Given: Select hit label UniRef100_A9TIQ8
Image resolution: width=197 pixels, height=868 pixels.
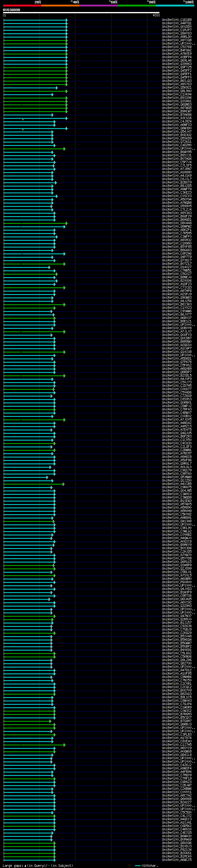Looking at the screenshot, I should (177, 40).
